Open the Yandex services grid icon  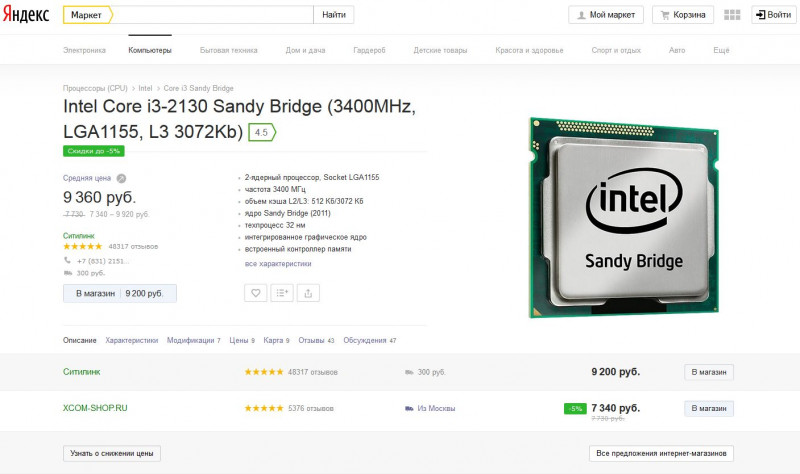(732, 15)
